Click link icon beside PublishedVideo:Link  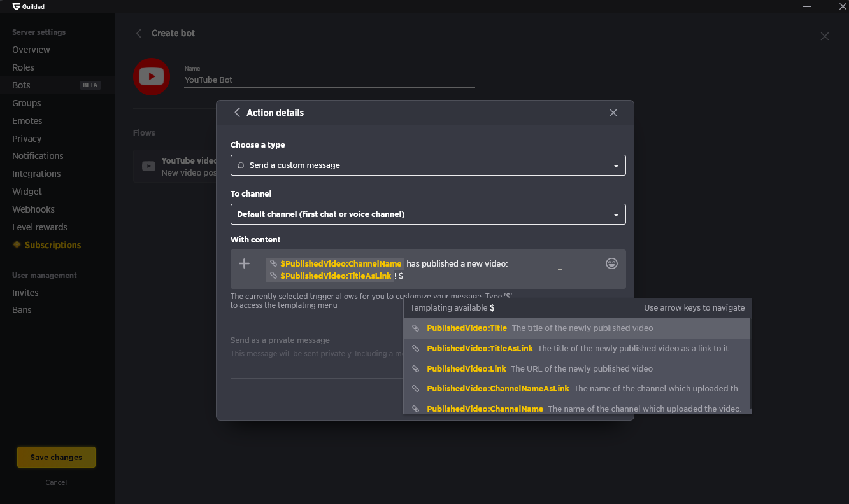pyautogui.click(x=415, y=369)
